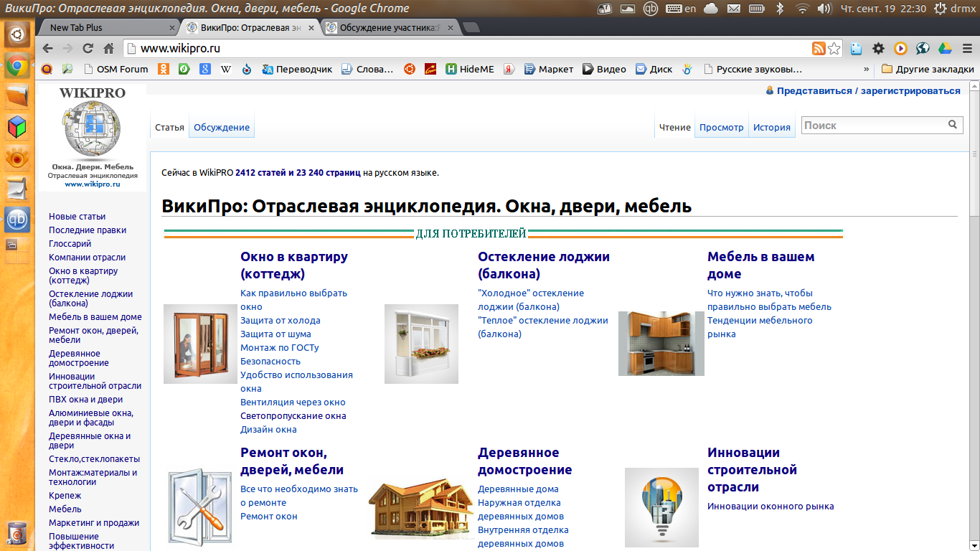
Task: Open the power session menu drmx
Action: coord(956,9)
